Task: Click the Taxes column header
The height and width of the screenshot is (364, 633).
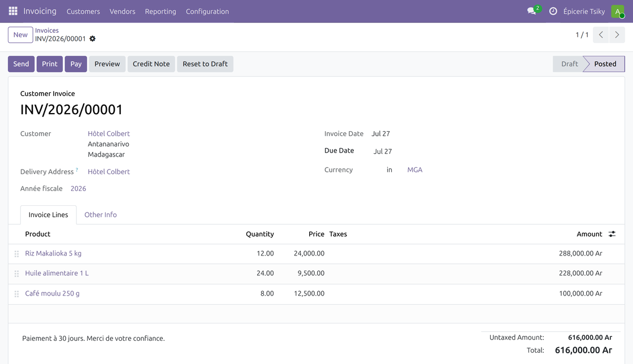Action: 339,234
